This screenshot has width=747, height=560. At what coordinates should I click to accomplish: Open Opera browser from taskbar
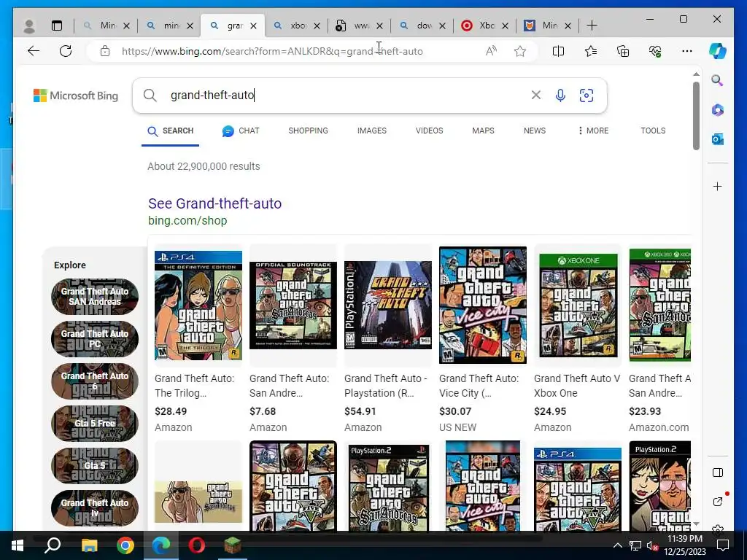tap(196, 545)
